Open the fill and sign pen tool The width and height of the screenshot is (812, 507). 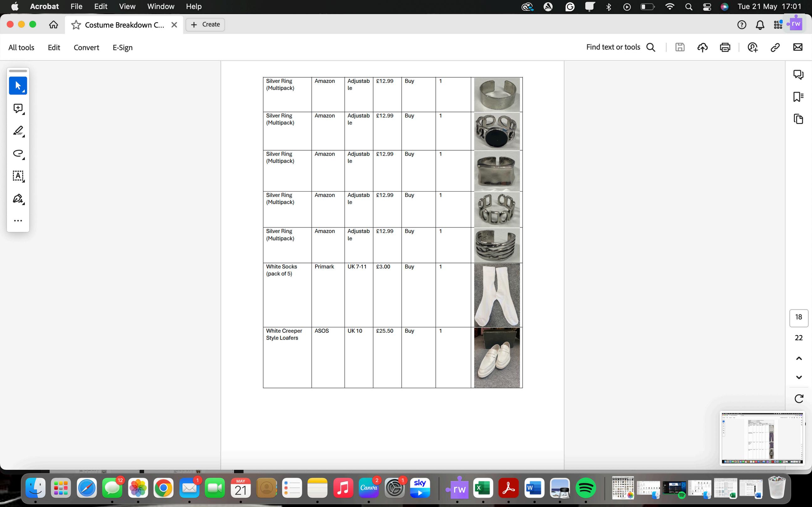[x=18, y=198]
